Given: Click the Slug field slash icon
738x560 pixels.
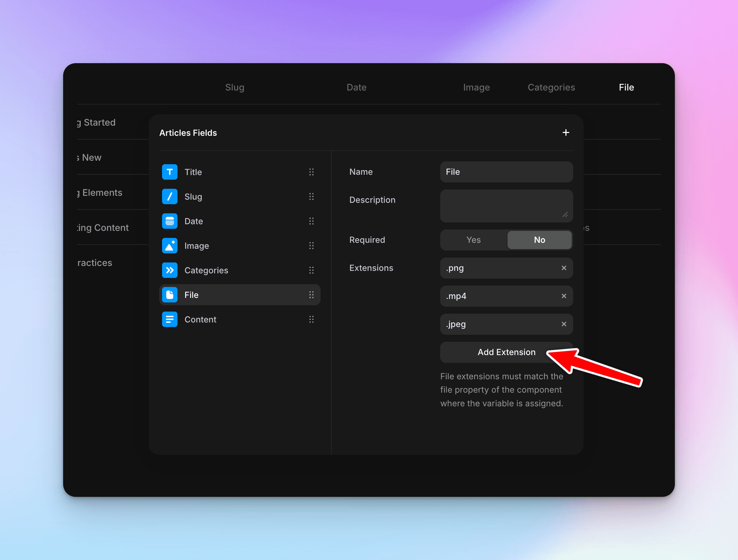Looking at the screenshot, I should click(x=170, y=196).
